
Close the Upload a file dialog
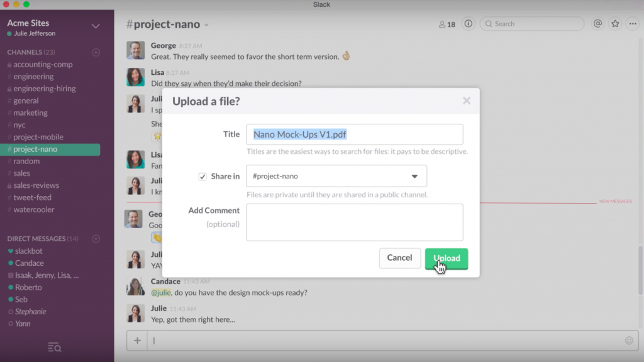(467, 101)
